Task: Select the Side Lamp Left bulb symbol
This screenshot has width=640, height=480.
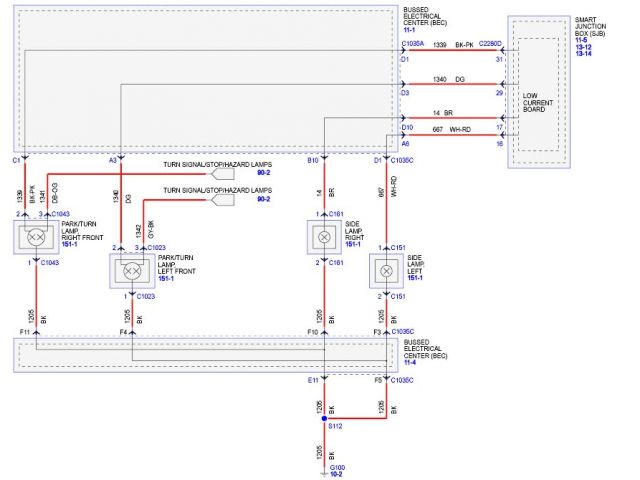Action: tap(388, 269)
